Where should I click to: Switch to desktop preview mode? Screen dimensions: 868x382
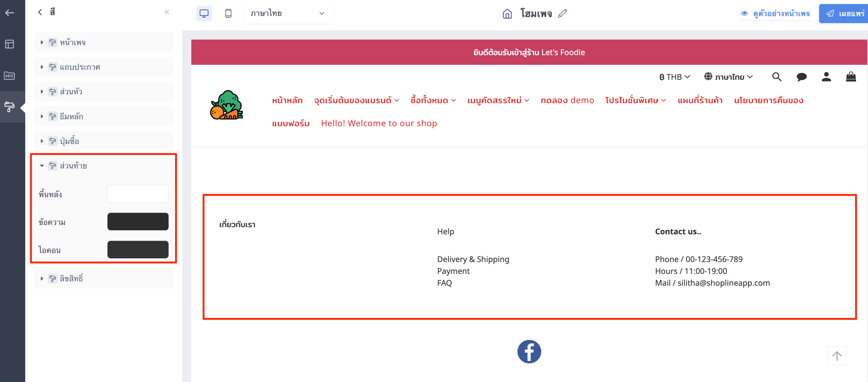click(204, 13)
